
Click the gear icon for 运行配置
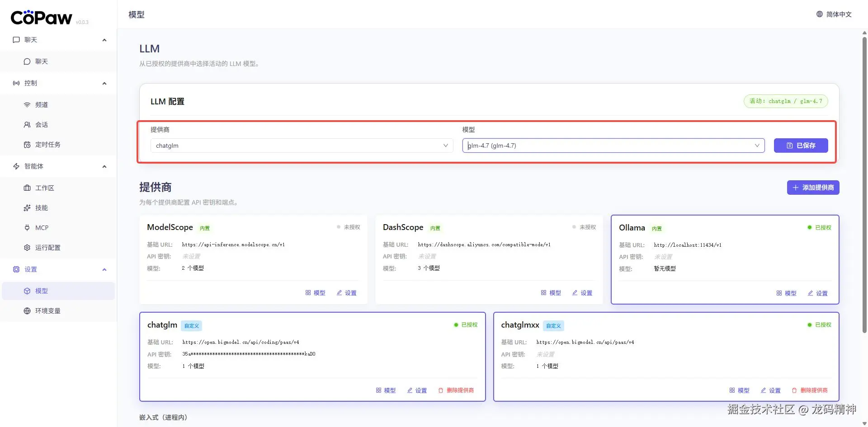[x=27, y=248]
